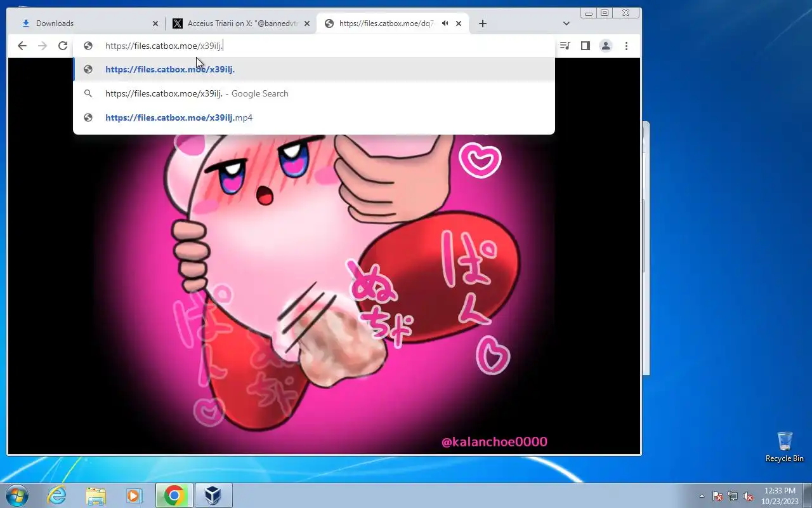Viewport: 812px width, 508px height.
Task: Toggle the side panel icon
Action: tap(586, 46)
